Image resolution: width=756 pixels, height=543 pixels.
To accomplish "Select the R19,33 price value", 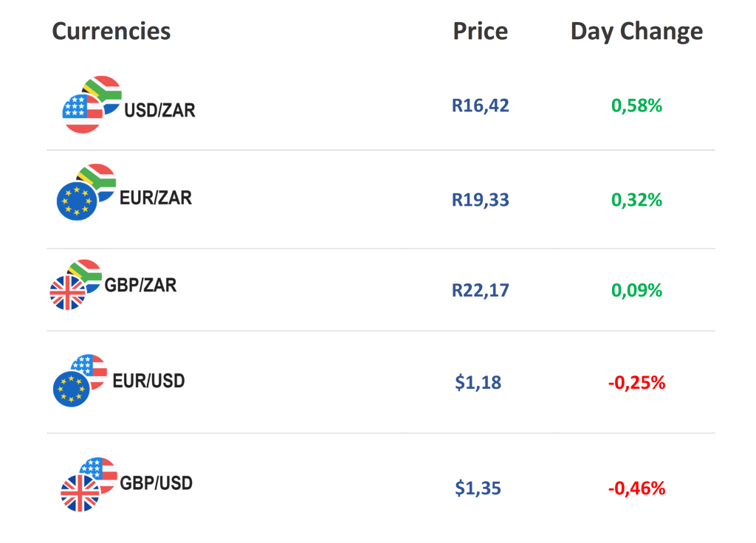I will 481,200.
